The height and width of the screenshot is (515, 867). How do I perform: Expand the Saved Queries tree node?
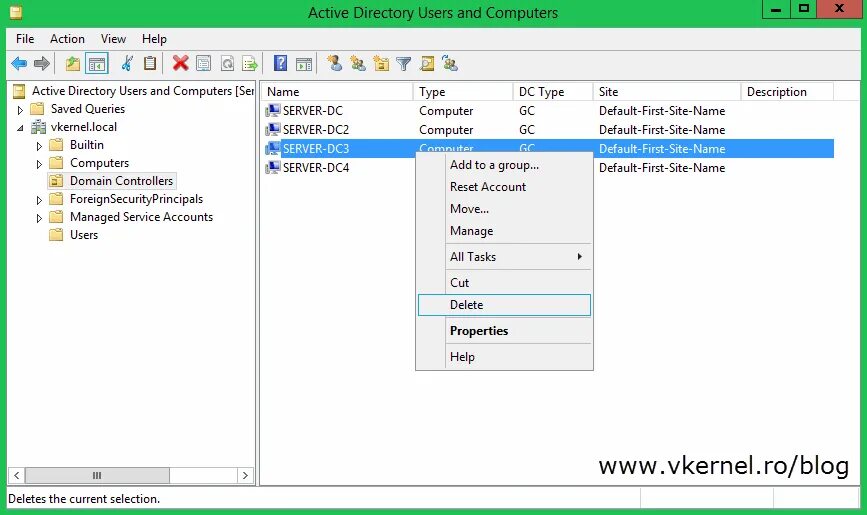pyautogui.click(x=20, y=110)
